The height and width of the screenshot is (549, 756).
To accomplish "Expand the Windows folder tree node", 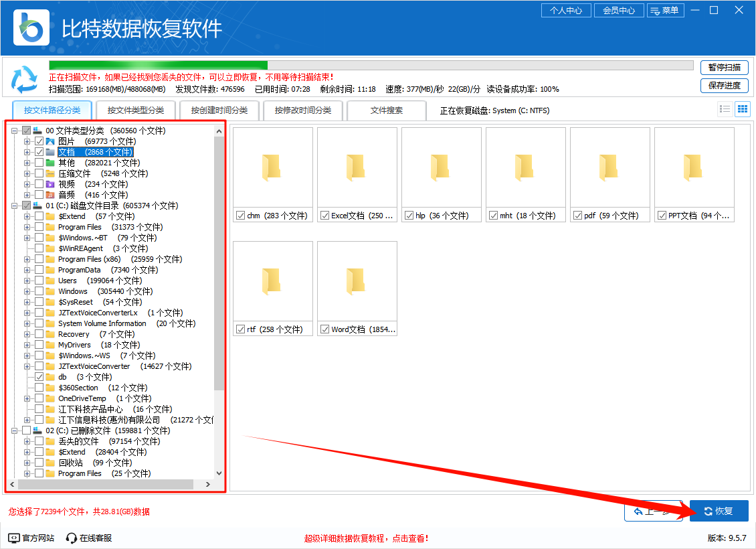I will click(27, 291).
